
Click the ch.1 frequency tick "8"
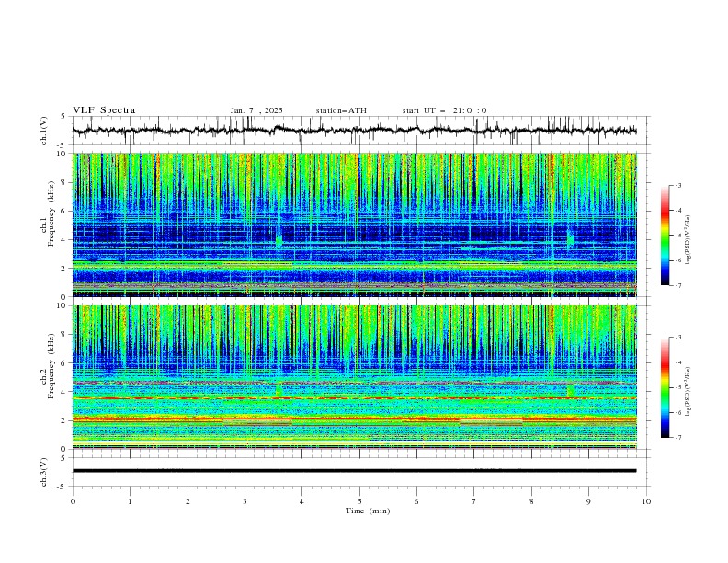64,182
